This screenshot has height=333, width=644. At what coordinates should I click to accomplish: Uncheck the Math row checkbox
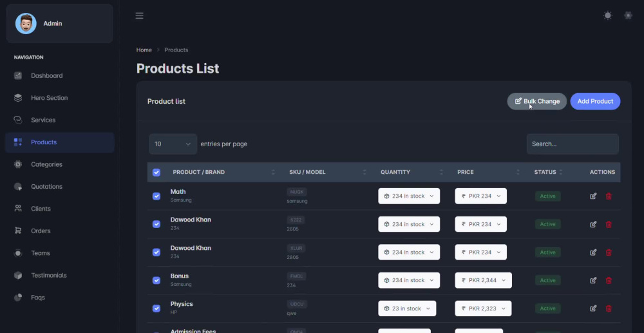[x=156, y=196]
